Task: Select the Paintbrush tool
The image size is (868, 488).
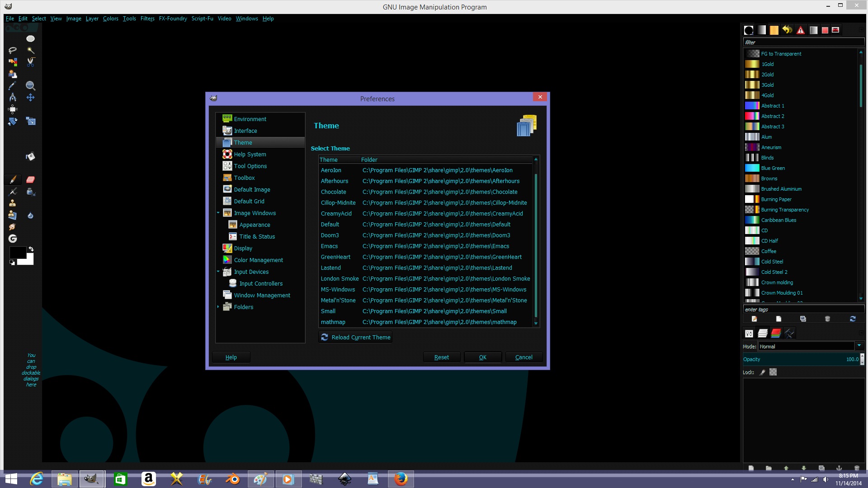Action: (13, 180)
